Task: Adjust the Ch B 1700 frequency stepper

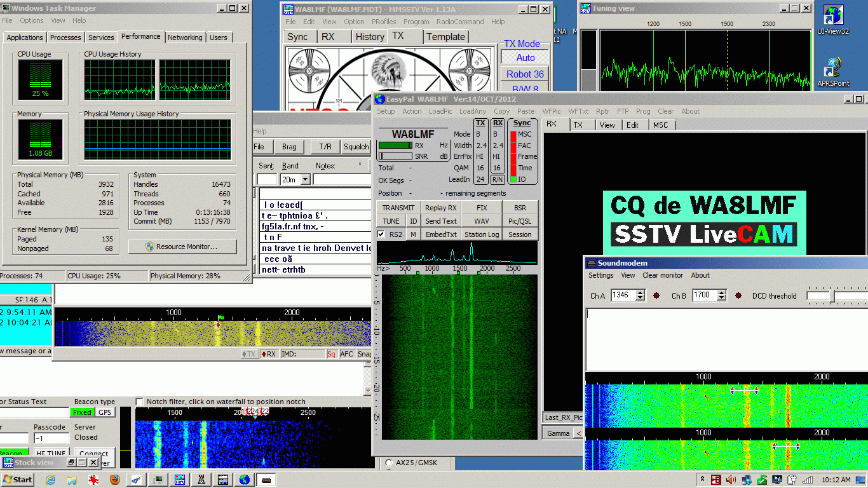Action: [x=721, y=295]
